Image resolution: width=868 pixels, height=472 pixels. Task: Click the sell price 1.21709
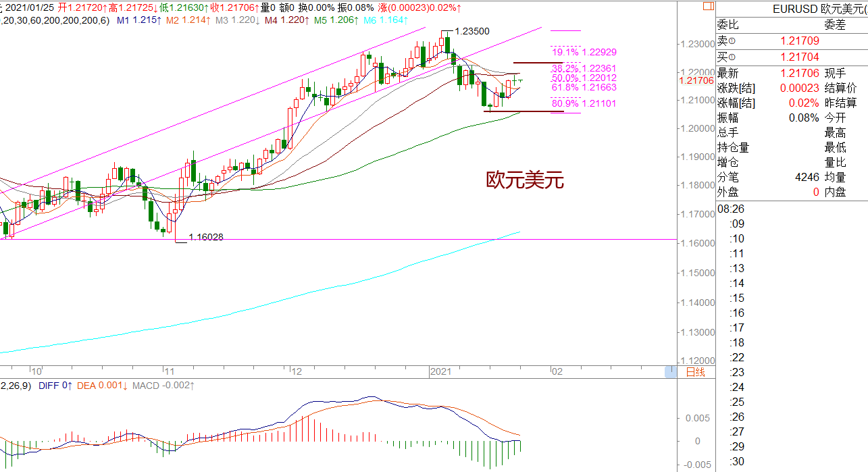tap(800, 42)
